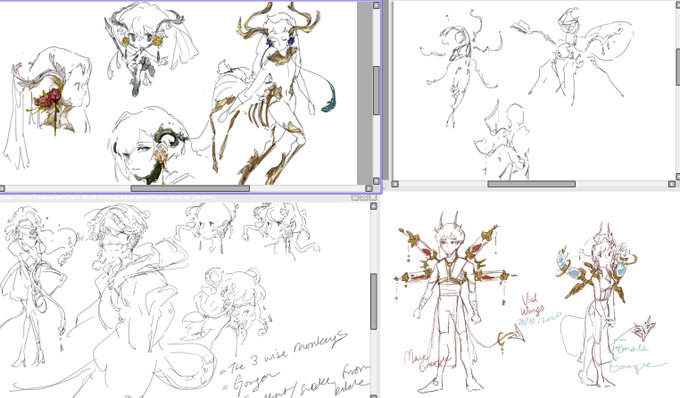Screen dimensions: 680x398
Task: Minimize the bottom-left sketch canvas window
Action: (355, 198)
